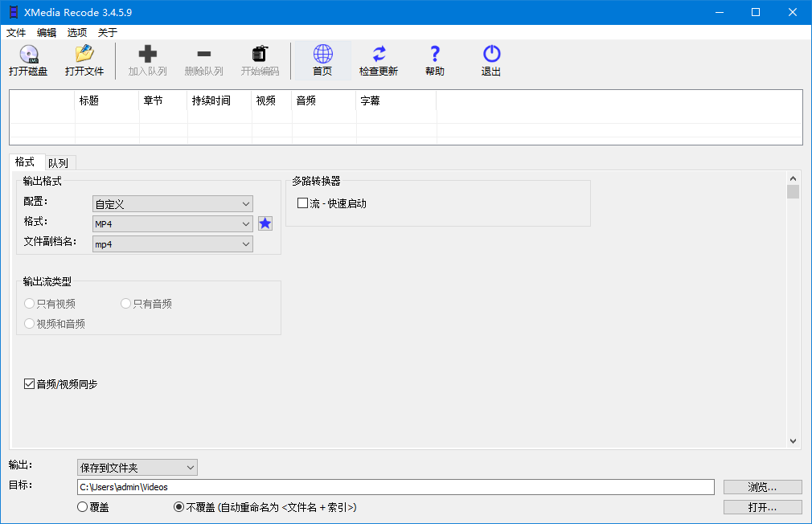Click the 退出 power icon
The height and width of the screenshot is (524, 812).
tap(491, 60)
